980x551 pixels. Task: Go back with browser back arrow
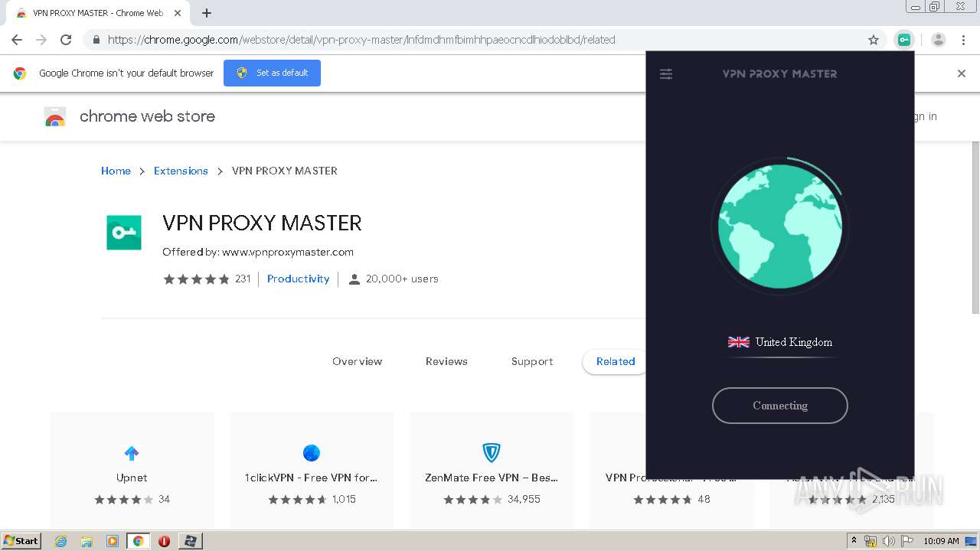17,40
